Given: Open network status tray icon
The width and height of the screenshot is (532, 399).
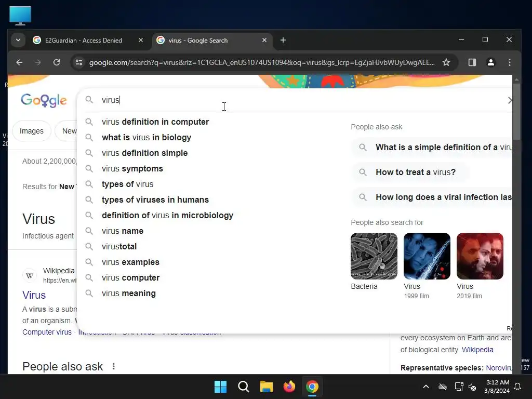Looking at the screenshot, I should pyautogui.click(x=459, y=387).
